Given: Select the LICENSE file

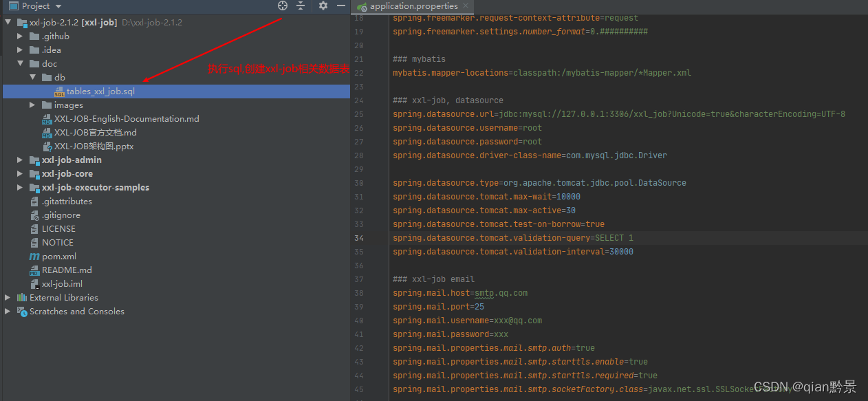Looking at the screenshot, I should pos(58,229).
